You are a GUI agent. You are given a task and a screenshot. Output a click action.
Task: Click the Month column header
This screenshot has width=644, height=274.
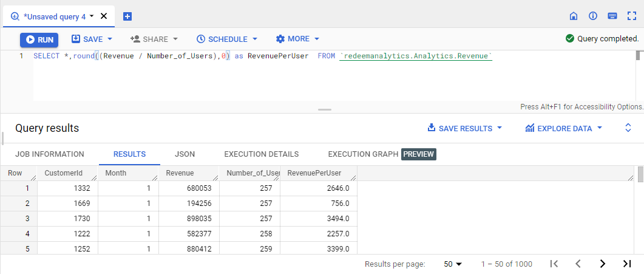[128, 173]
